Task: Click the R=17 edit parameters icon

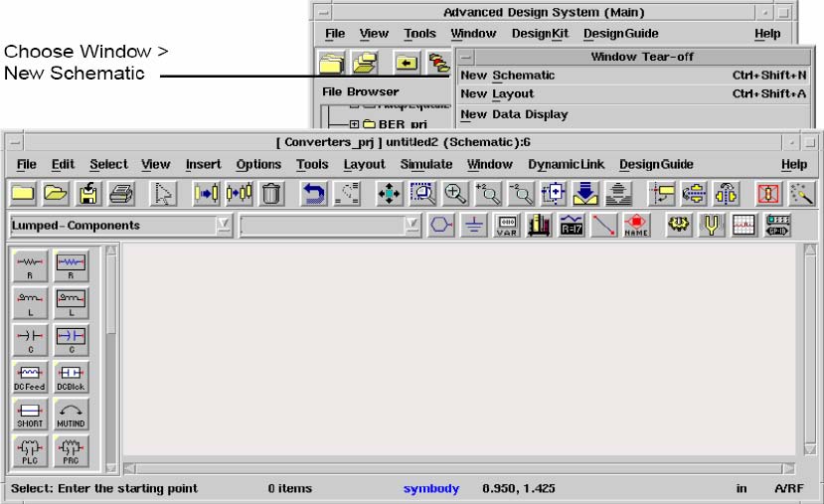Action: (x=572, y=226)
